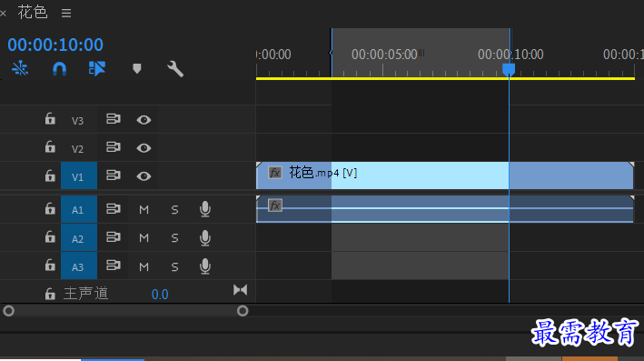Target the A3 audio track header
Viewport: 644px width, 361px height.
point(78,266)
